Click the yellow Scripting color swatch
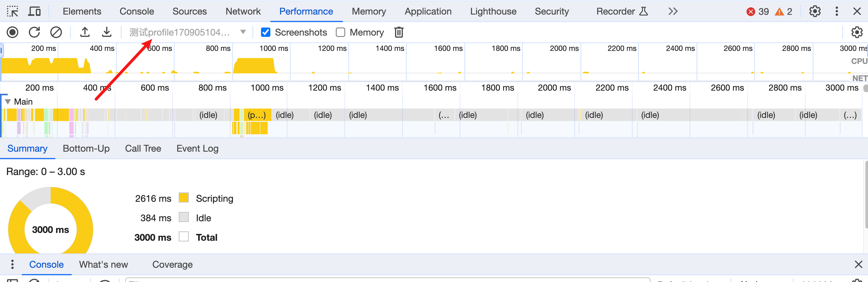Viewport: 868px width, 282px height. 184,198
